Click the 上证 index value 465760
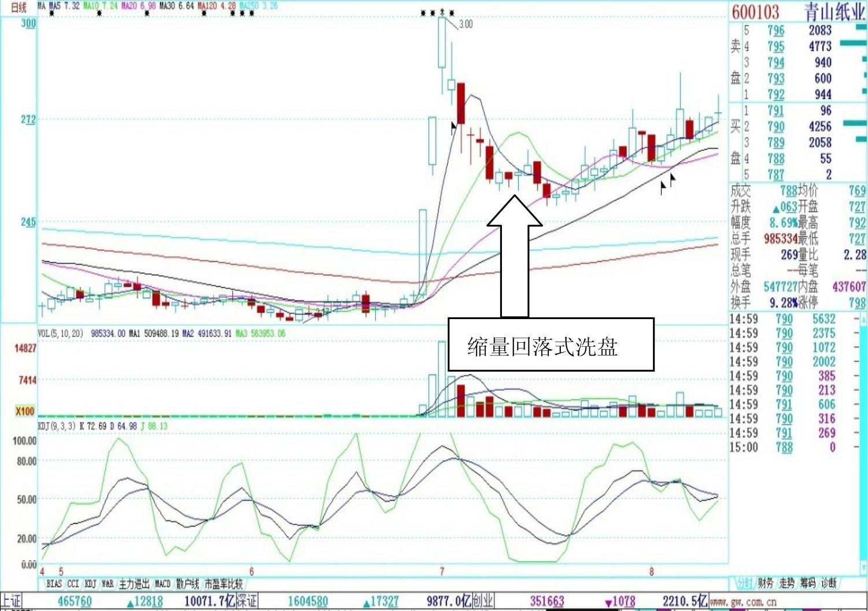The width and height of the screenshot is (868, 611). click(x=75, y=602)
